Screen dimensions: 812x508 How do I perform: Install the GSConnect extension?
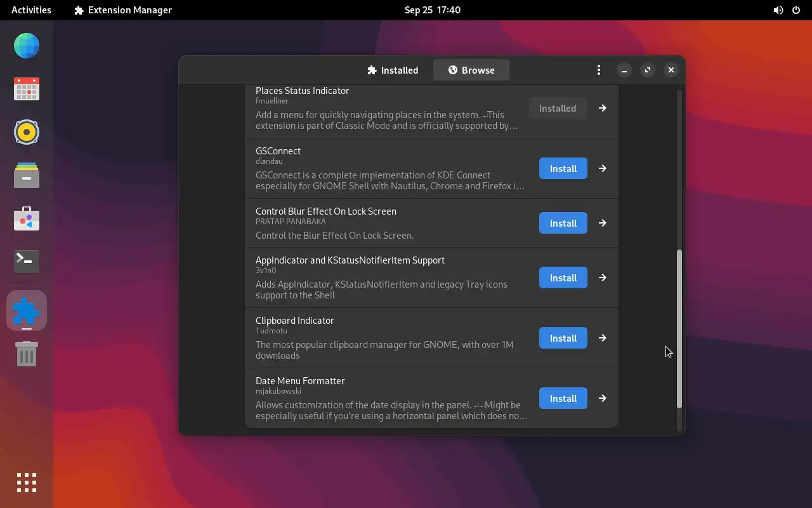(x=563, y=168)
